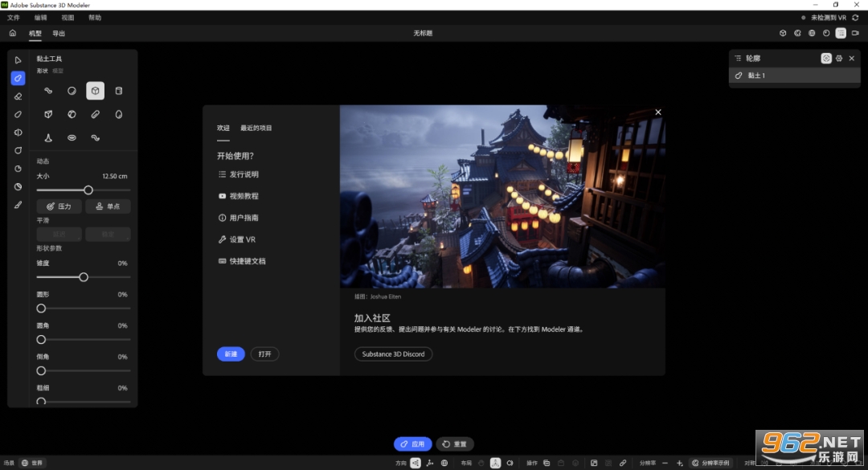Open the 编辑 menu
This screenshot has height=470, width=868.
pyautogui.click(x=41, y=18)
